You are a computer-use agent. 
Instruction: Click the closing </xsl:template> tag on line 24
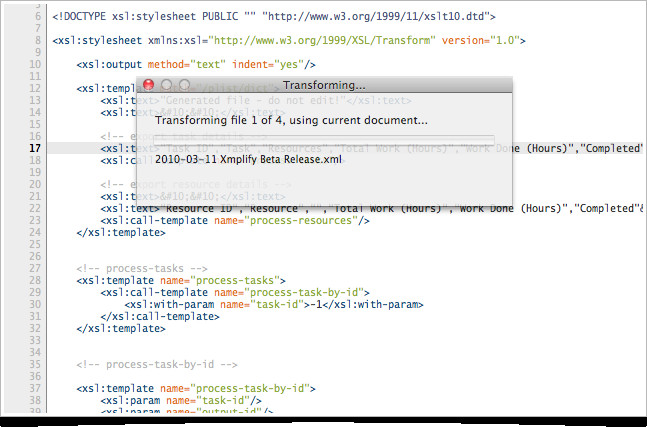pos(121,233)
